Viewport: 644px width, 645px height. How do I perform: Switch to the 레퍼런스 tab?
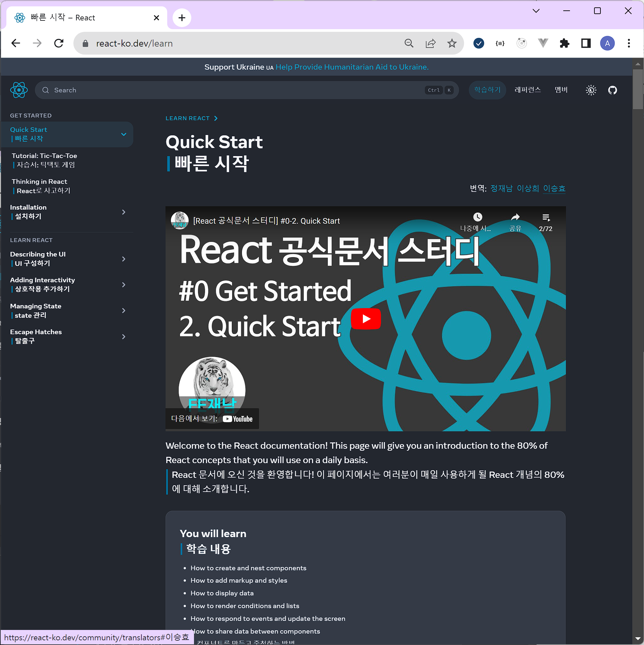(x=527, y=90)
